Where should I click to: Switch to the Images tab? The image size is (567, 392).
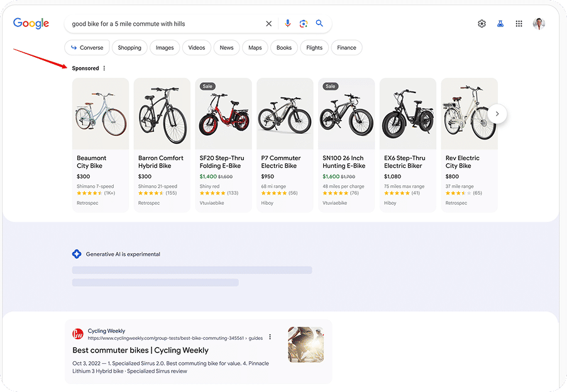click(165, 48)
